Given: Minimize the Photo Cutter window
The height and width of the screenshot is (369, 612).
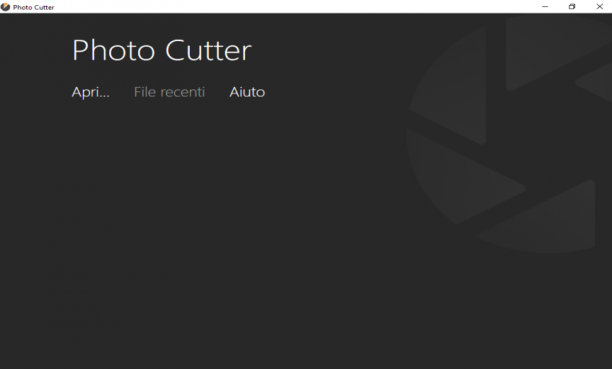Looking at the screenshot, I should point(545,7).
